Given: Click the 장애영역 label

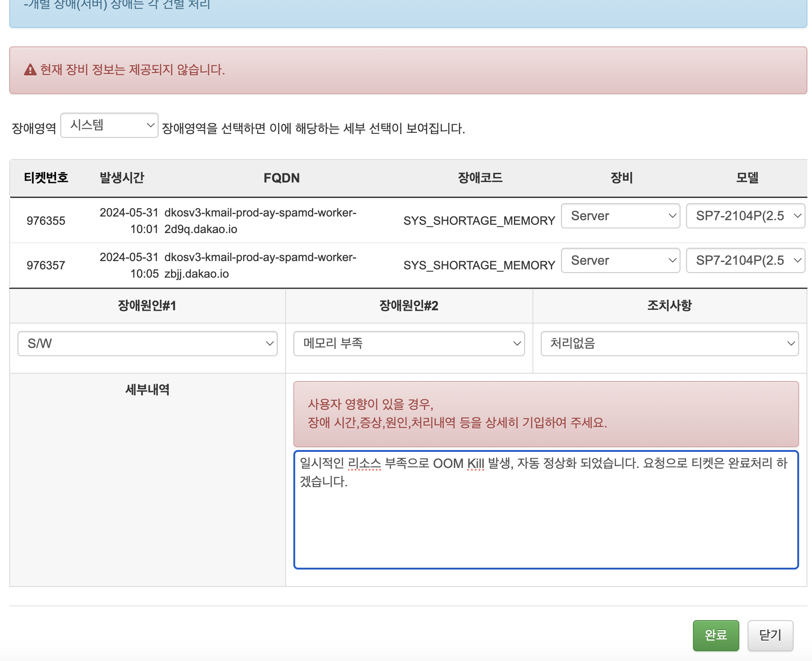Looking at the screenshot, I should [34, 128].
